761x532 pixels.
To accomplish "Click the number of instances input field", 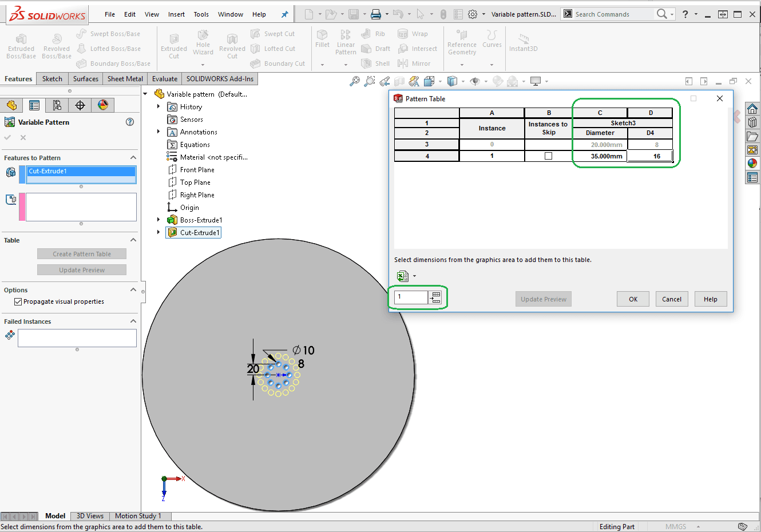I will point(411,297).
